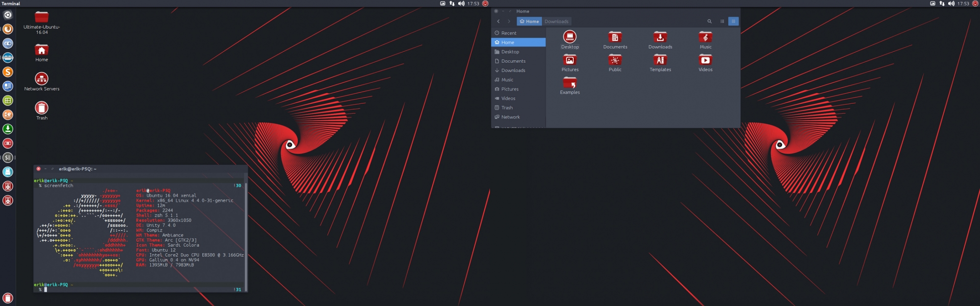The height and width of the screenshot is (306, 980).
Task: Select Home in the Files sidebar
Action: click(x=518, y=42)
